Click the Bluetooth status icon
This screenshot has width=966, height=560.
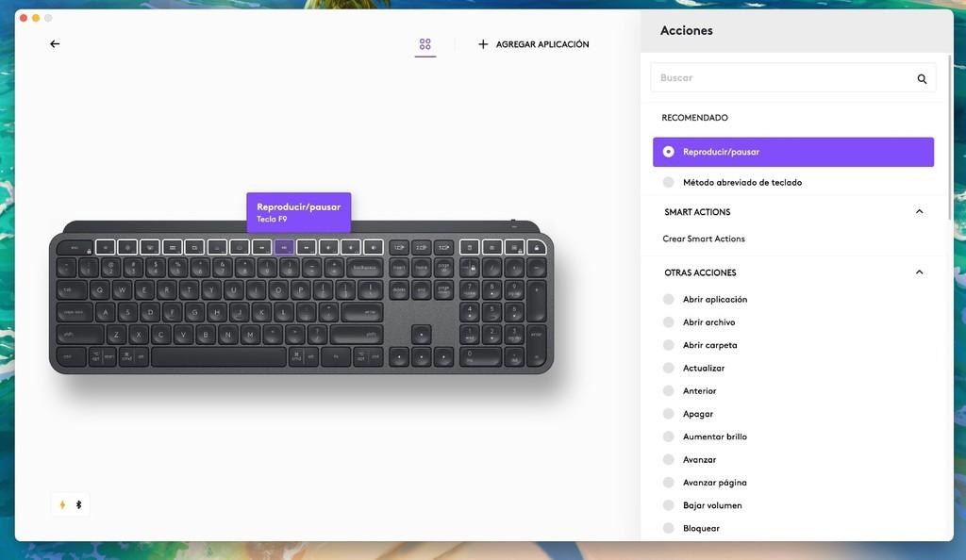79,504
